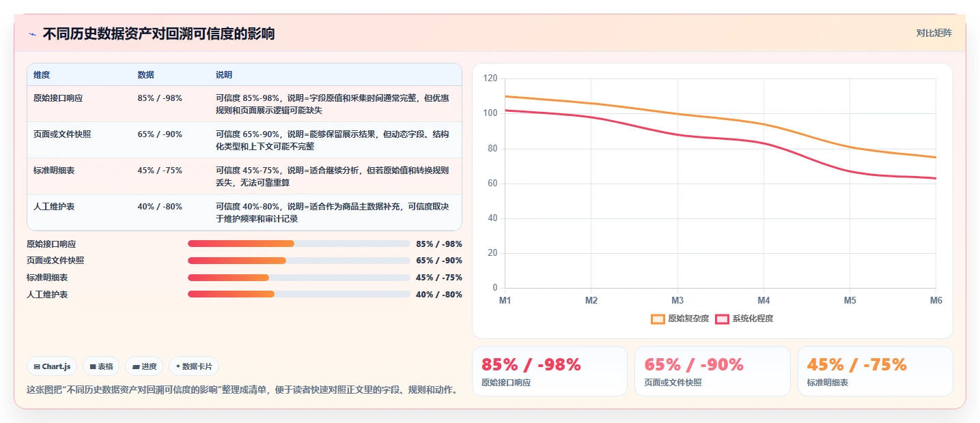Click the 标准明细表 progress bar
Image resolution: width=980 pixels, height=423 pixels.
299,278
